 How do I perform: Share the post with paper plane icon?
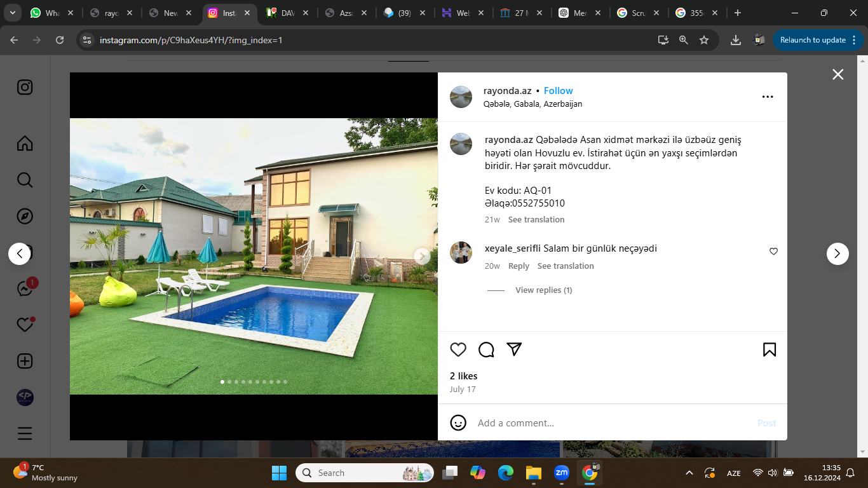tap(514, 349)
